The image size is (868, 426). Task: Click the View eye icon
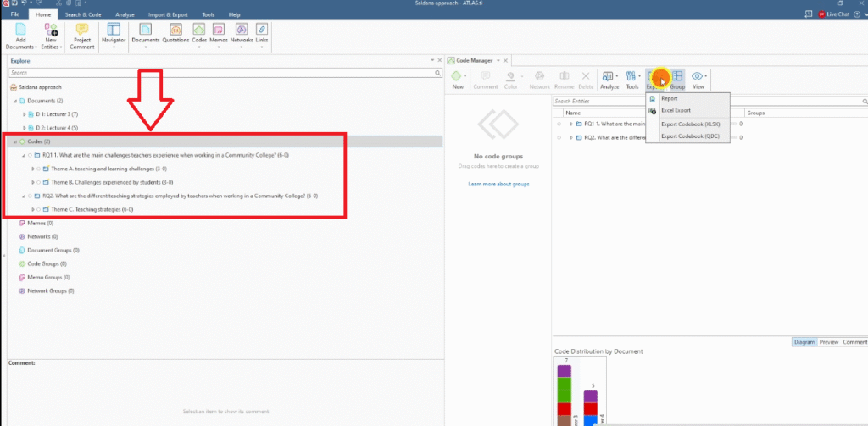click(x=698, y=80)
